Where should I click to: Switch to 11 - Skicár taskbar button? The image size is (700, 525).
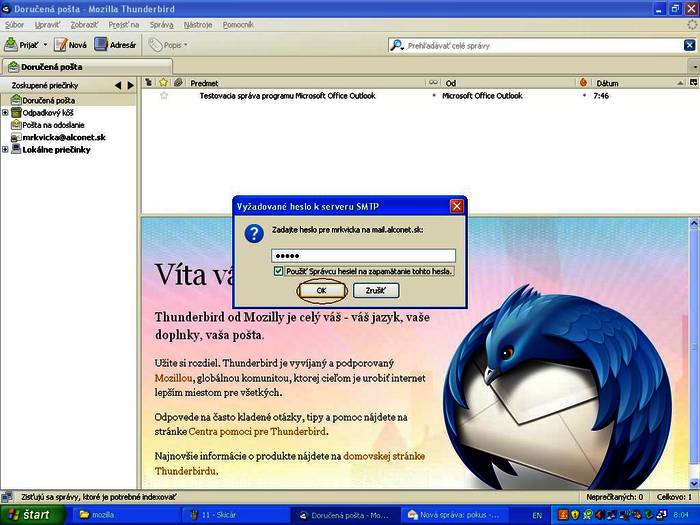236,515
